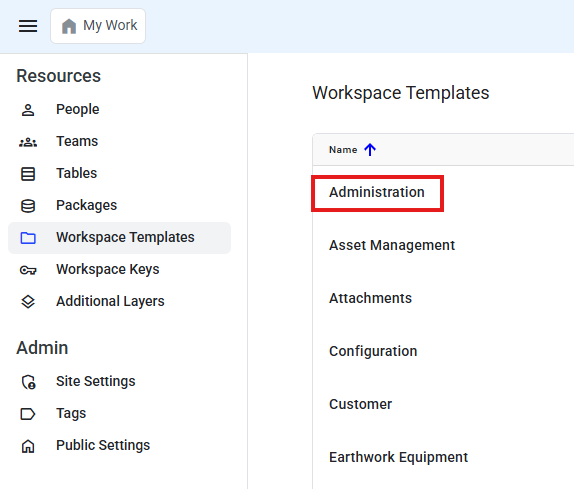Open the Administration workspace template
Viewport: 574px width, 489px height.
coord(377,192)
